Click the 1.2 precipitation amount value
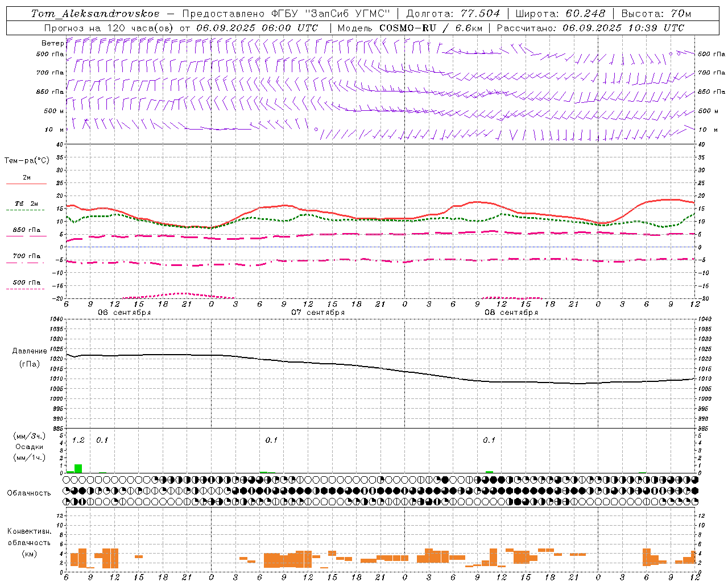728x582 pixels. (x=78, y=440)
